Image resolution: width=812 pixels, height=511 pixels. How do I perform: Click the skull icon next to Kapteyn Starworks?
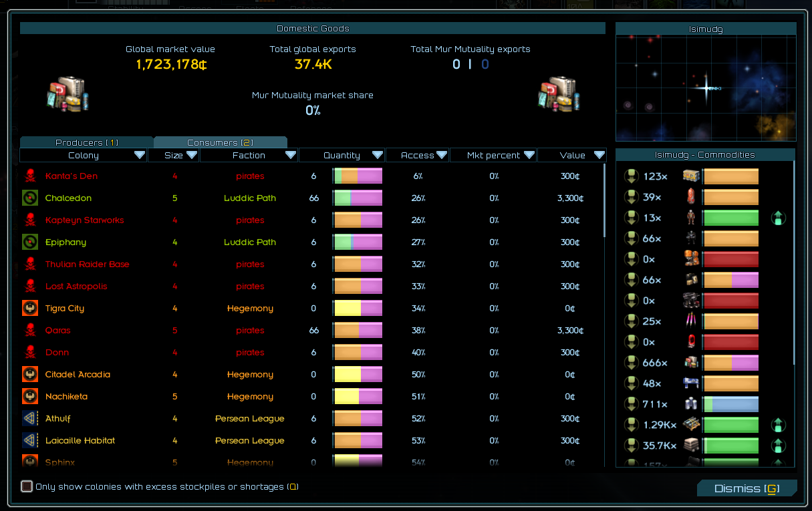29,220
